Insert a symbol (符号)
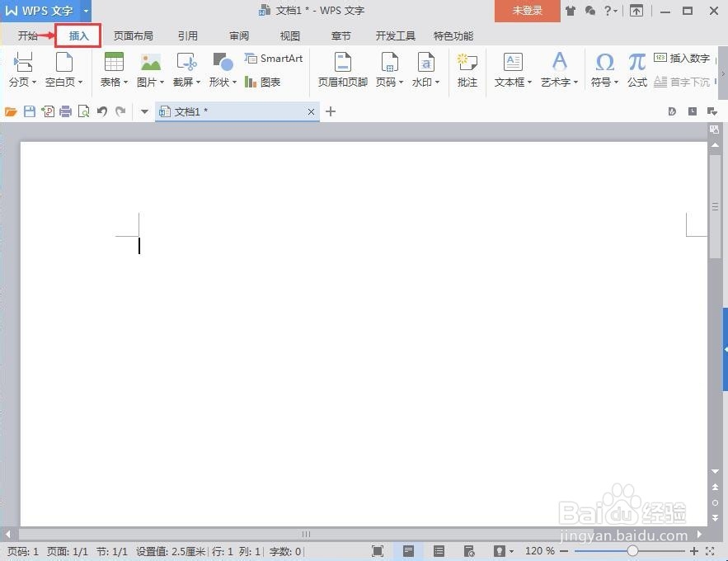This screenshot has height=561, width=728. [604, 69]
